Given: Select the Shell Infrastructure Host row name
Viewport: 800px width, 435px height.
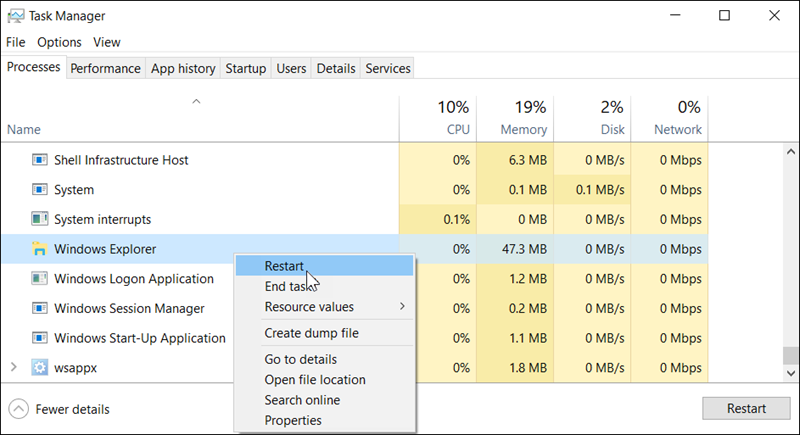Looking at the screenshot, I should (x=121, y=160).
